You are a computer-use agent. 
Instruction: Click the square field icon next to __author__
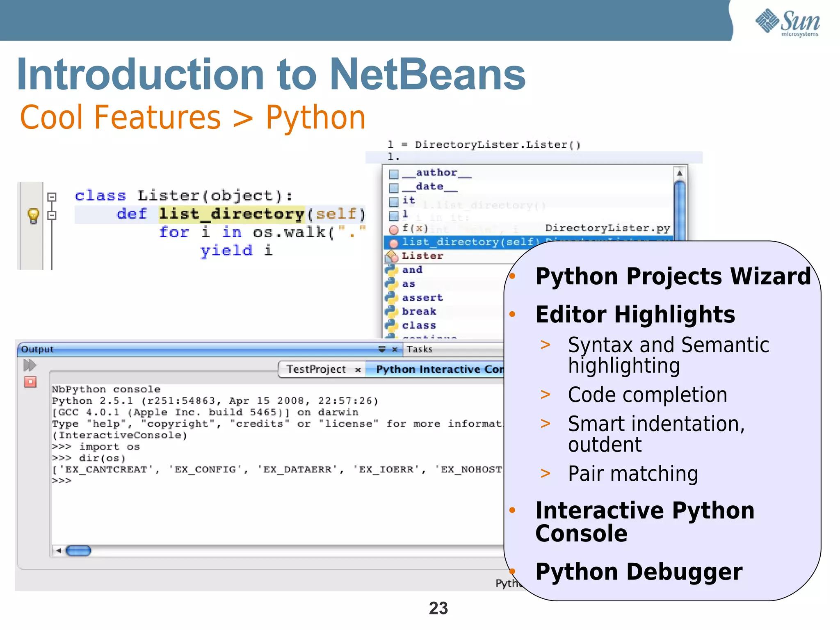[x=393, y=174]
